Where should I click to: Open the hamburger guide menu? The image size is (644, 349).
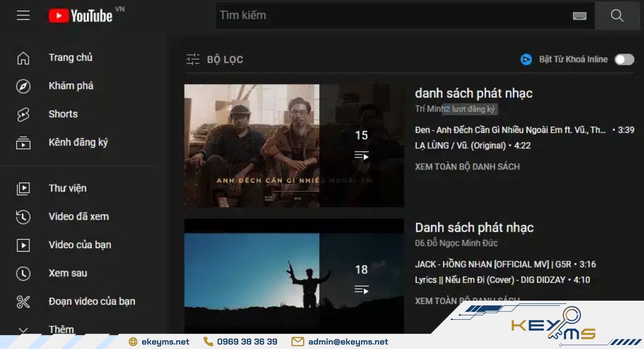[23, 15]
